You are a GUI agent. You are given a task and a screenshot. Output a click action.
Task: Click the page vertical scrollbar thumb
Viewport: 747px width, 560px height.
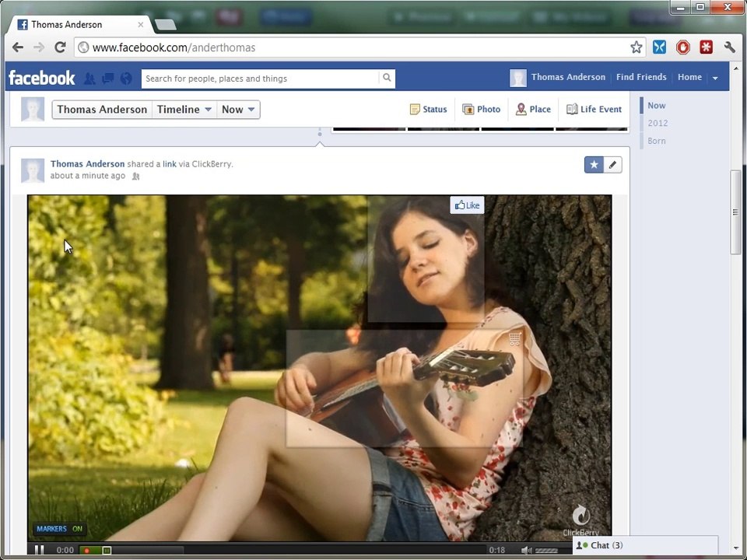[735, 212]
